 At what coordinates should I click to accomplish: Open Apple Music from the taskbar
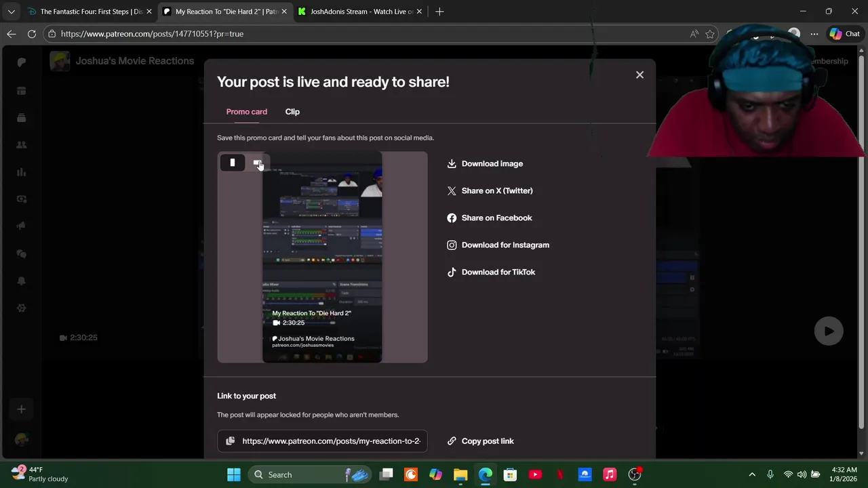tap(610, 474)
